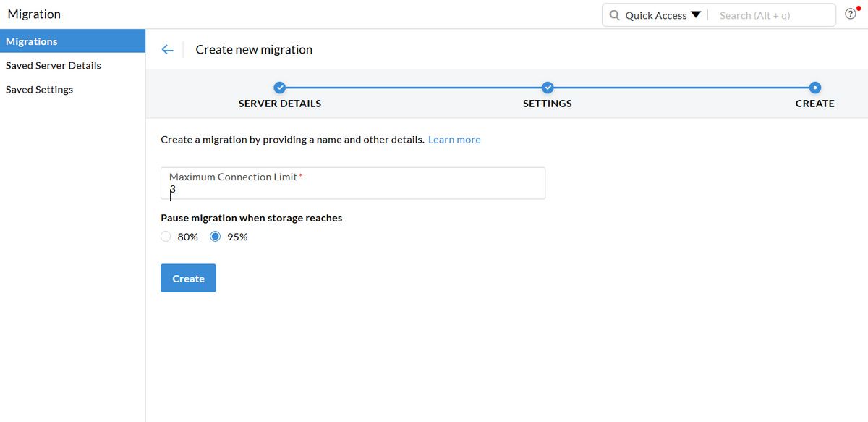The width and height of the screenshot is (868, 422).
Task: Click the magnifier icon in Quick Access
Action: coord(614,14)
